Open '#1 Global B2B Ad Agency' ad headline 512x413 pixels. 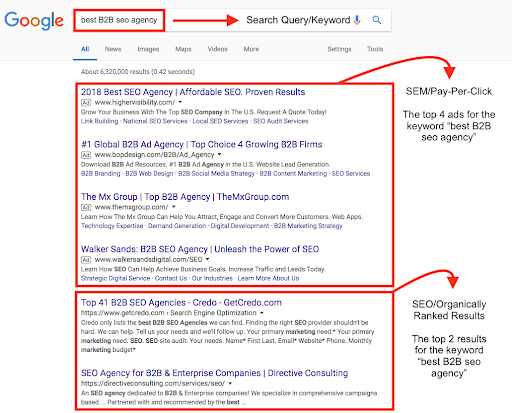[202, 144]
